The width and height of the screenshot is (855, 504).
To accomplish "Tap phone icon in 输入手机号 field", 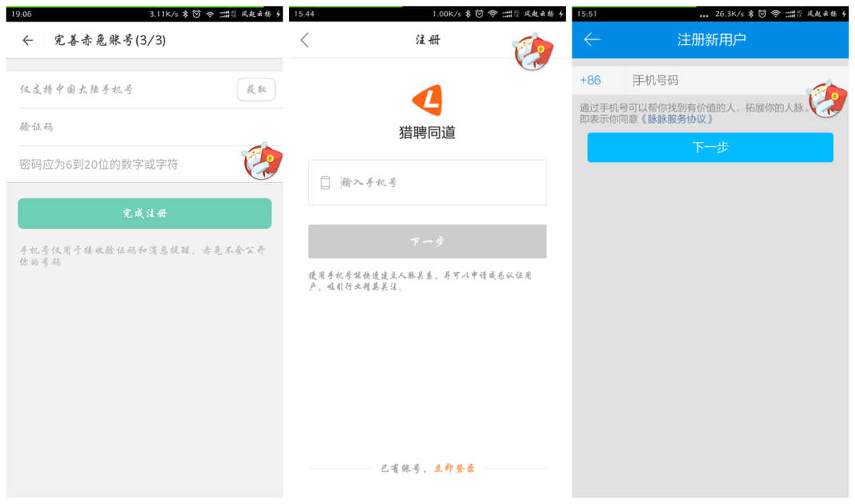I will pyautogui.click(x=325, y=182).
